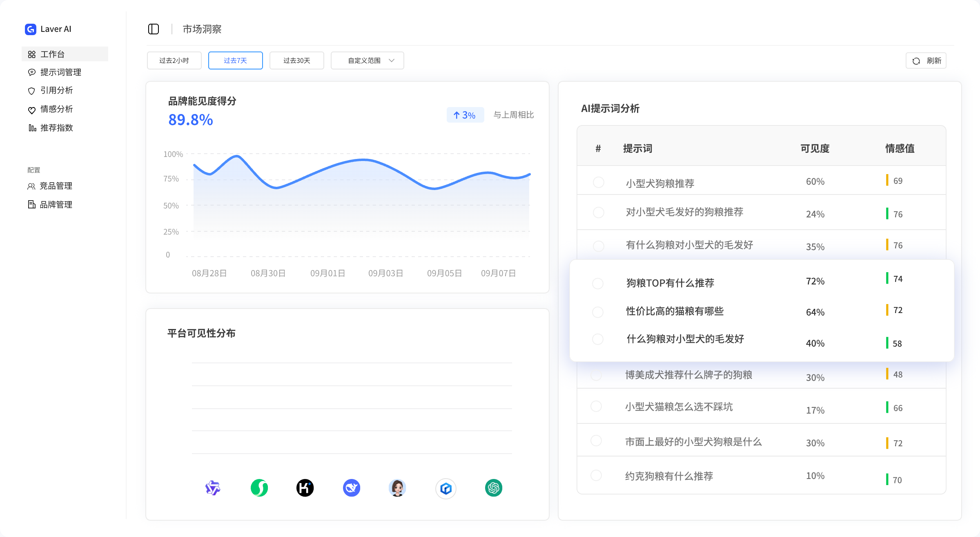Open 提示词管理 in sidebar
This screenshot has width=980, height=537.
click(x=60, y=72)
